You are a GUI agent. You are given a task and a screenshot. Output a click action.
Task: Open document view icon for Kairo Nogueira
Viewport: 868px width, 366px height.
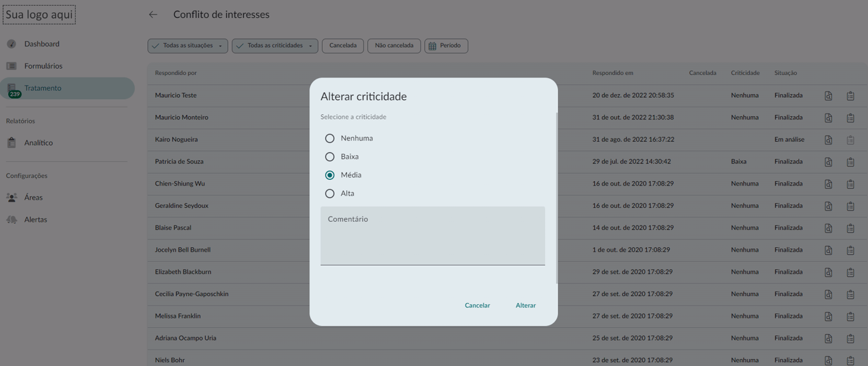[829, 140]
